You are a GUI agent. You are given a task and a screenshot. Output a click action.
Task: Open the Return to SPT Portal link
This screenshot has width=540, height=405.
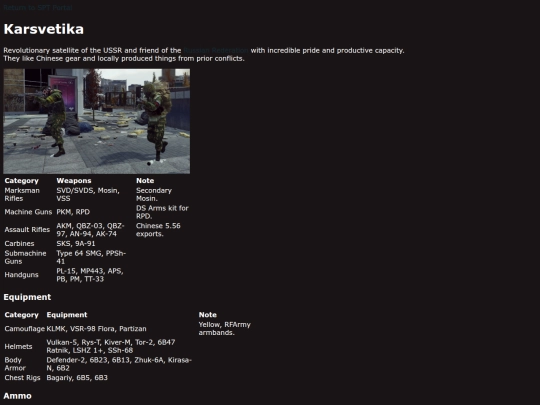pyautogui.click(x=38, y=8)
